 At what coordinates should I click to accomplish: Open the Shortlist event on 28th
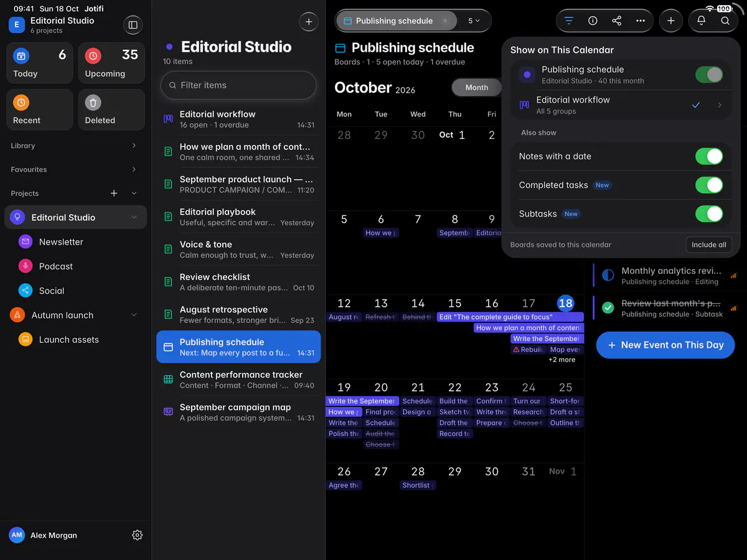[x=418, y=485]
